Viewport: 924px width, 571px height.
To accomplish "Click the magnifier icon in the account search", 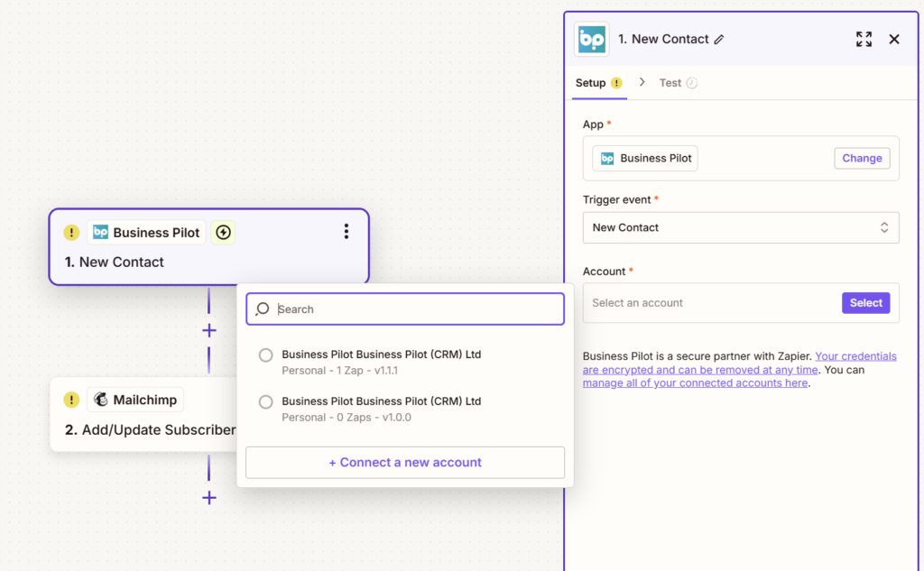I will 263,309.
